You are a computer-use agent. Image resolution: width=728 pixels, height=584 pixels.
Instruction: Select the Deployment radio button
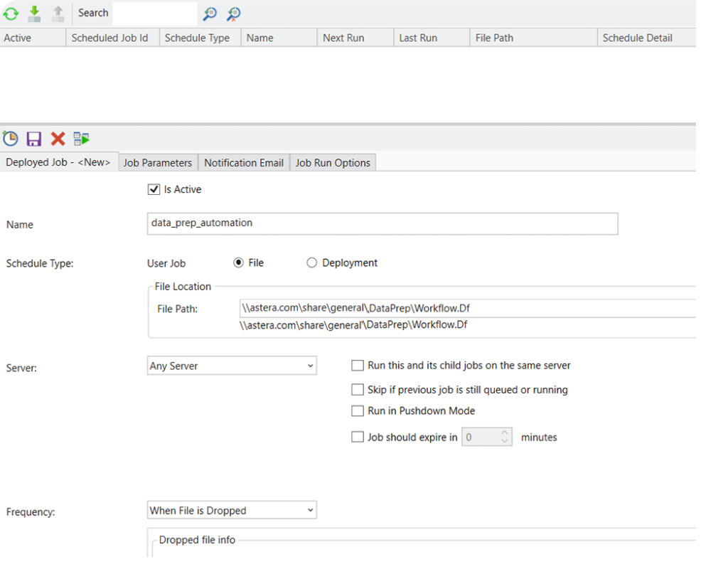tap(311, 263)
